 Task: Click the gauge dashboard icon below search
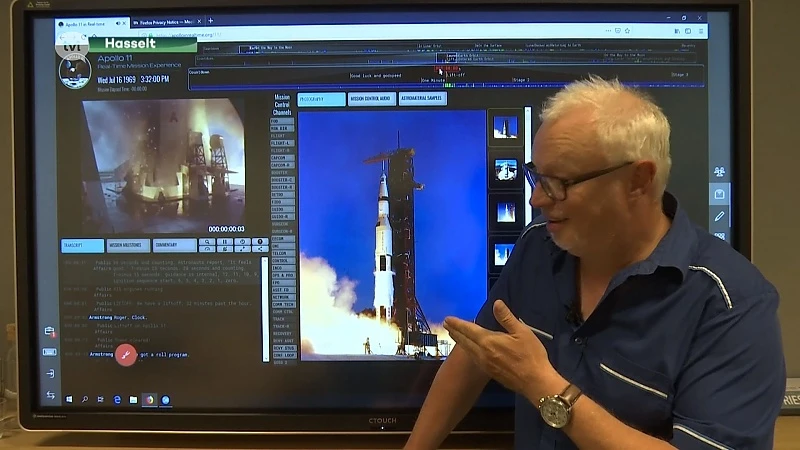207,249
